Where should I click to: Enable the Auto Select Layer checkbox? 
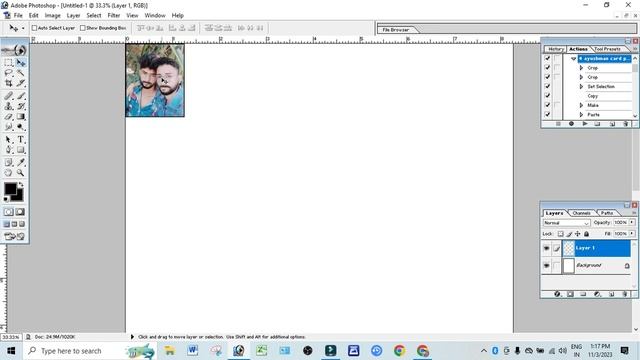tap(35, 28)
